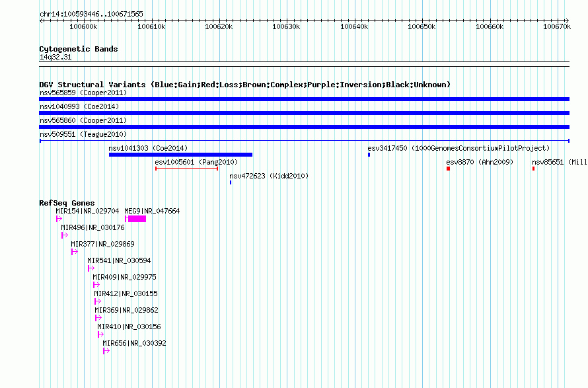Open esv3417450 1000GenomesConsortiumPilotProject label
Viewport: 588px width, 388px height.
(459, 148)
